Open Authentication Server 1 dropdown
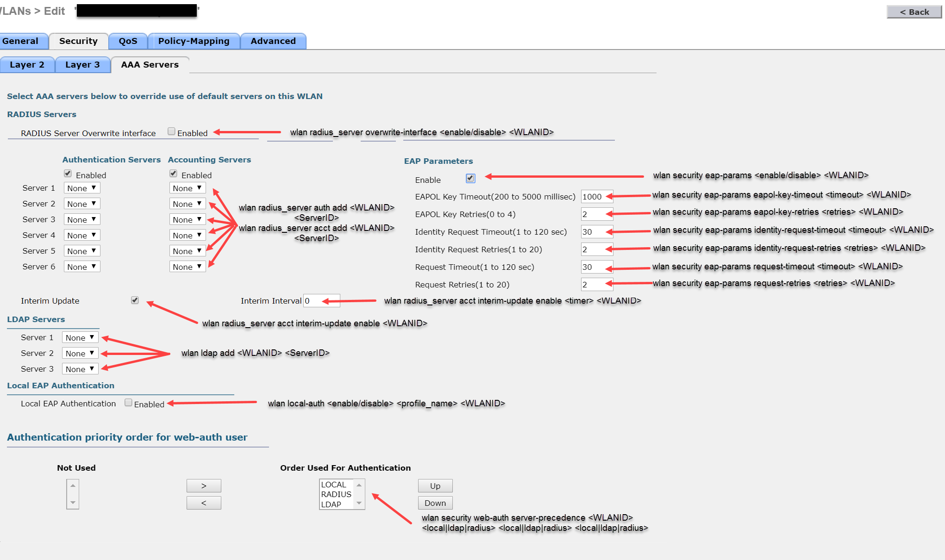 coord(82,188)
